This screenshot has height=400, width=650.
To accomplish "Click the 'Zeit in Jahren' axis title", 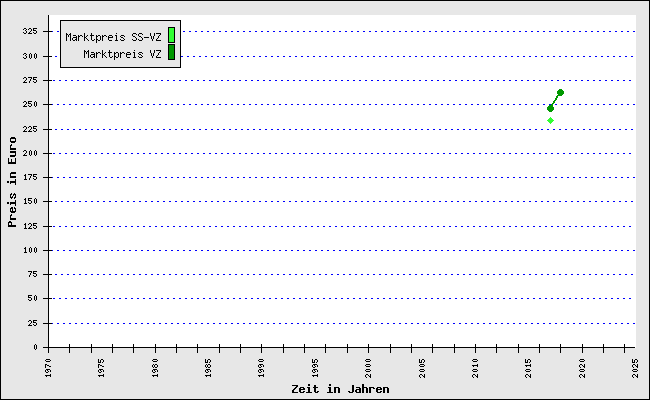I will 340,389.
